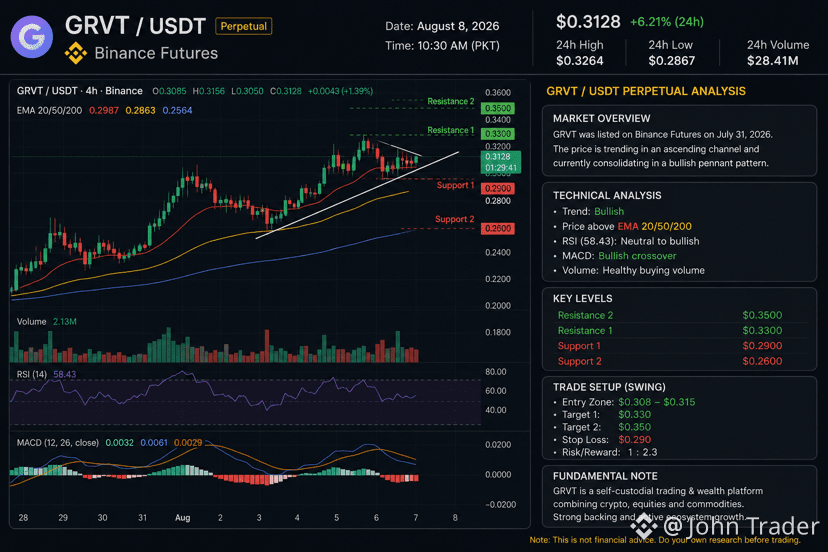Click the KEY LEVELS section heading
Screen dimensions: 828x552
tap(582, 298)
